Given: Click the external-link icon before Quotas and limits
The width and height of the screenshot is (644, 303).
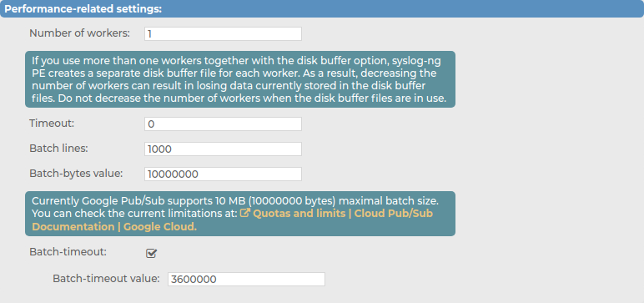Looking at the screenshot, I should (x=245, y=214).
